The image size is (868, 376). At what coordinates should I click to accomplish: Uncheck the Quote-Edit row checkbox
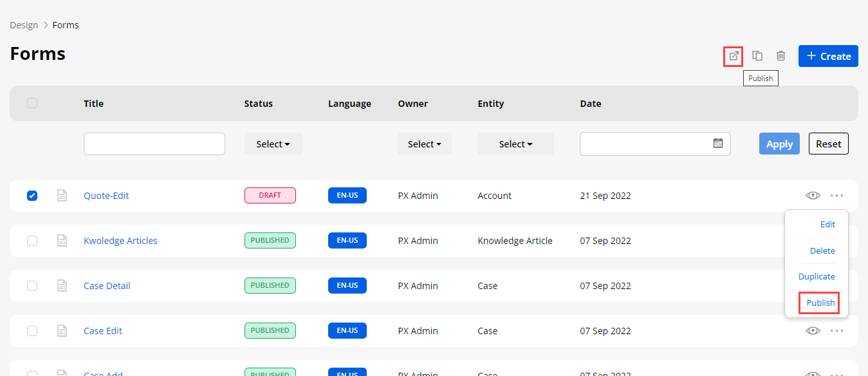click(32, 196)
